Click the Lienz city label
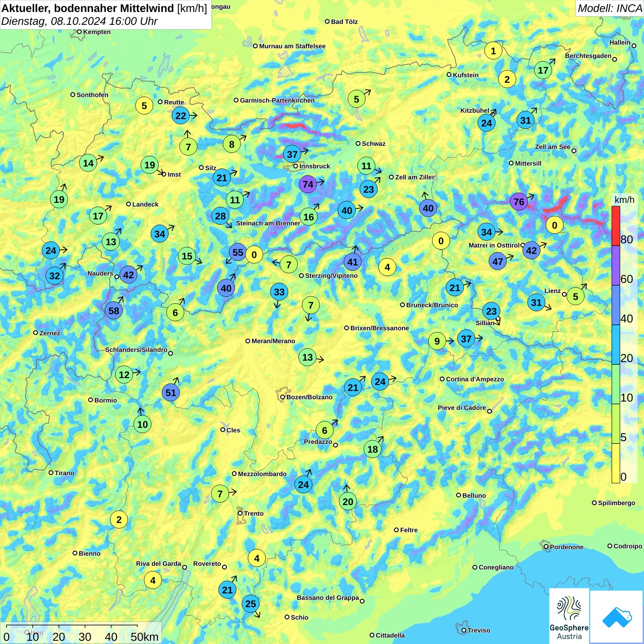This screenshot has width=644, height=644. click(552, 291)
